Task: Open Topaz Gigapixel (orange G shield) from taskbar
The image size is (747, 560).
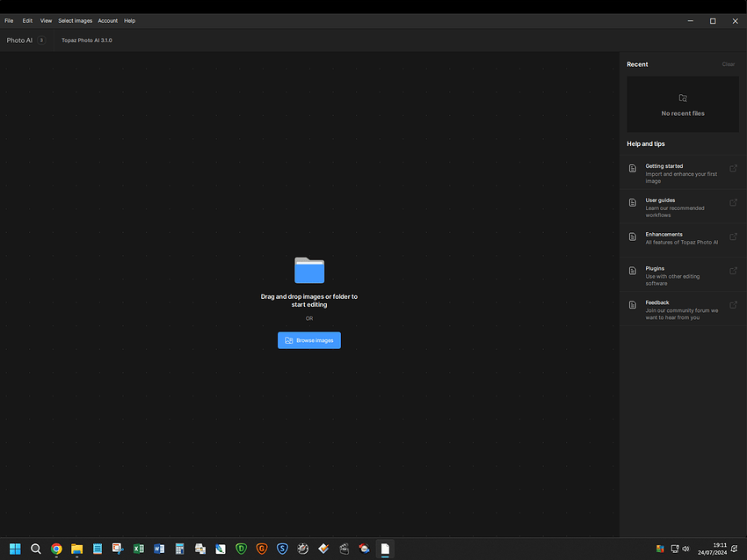Action: tap(262, 549)
